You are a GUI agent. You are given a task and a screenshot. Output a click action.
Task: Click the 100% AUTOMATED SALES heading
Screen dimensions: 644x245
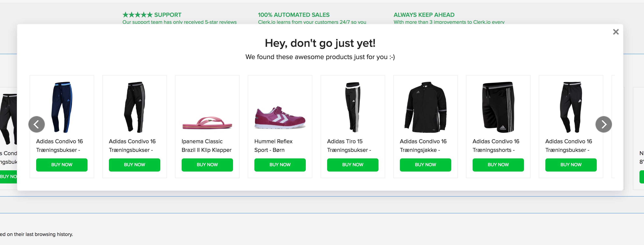pos(293,15)
